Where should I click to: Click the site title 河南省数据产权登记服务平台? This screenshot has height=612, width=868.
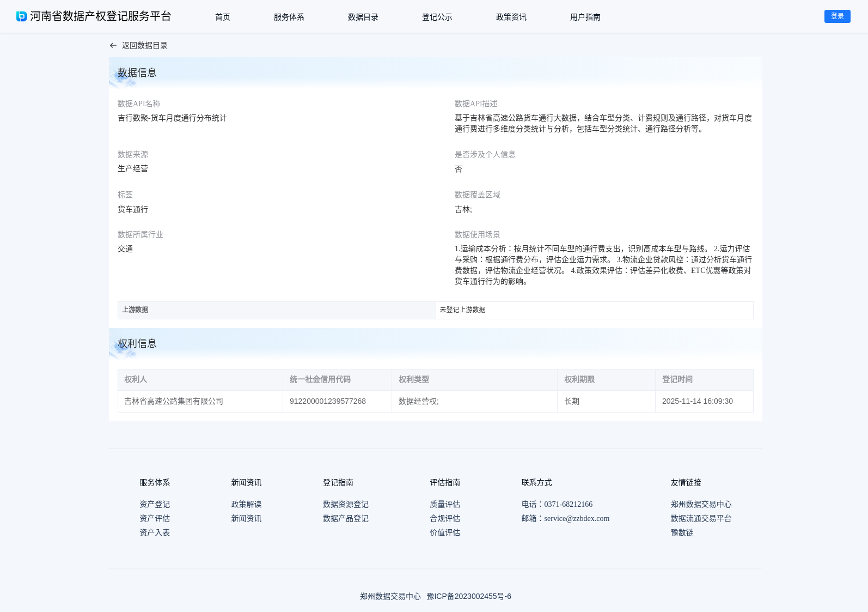[x=101, y=16]
